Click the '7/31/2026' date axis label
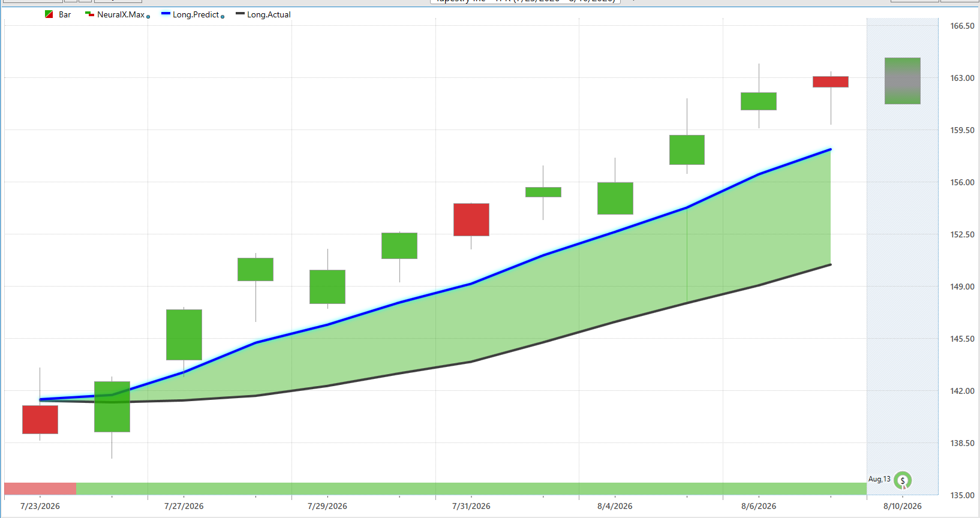980x518 pixels. coord(471,506)
